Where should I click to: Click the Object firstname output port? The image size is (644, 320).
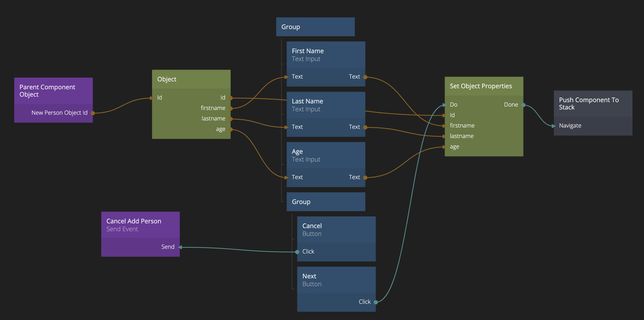pos(231,108)
